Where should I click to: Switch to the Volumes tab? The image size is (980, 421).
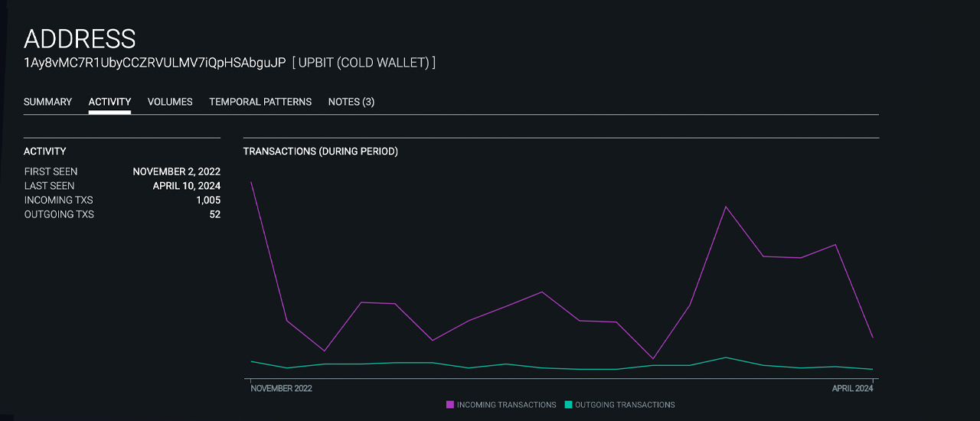170,102
